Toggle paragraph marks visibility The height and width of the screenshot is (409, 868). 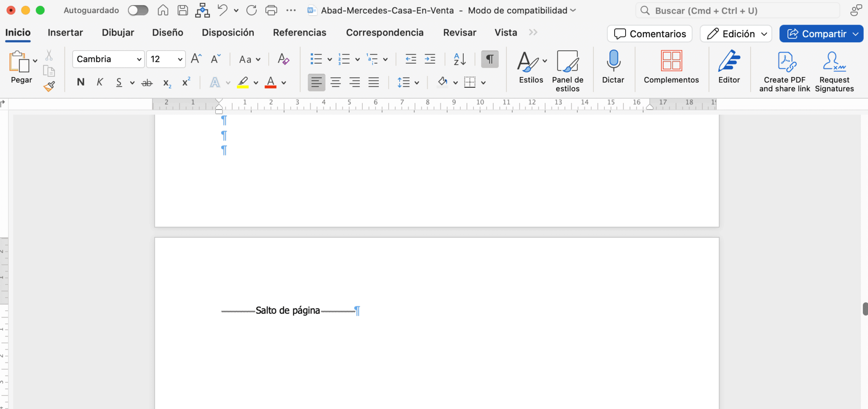(489, 59)
